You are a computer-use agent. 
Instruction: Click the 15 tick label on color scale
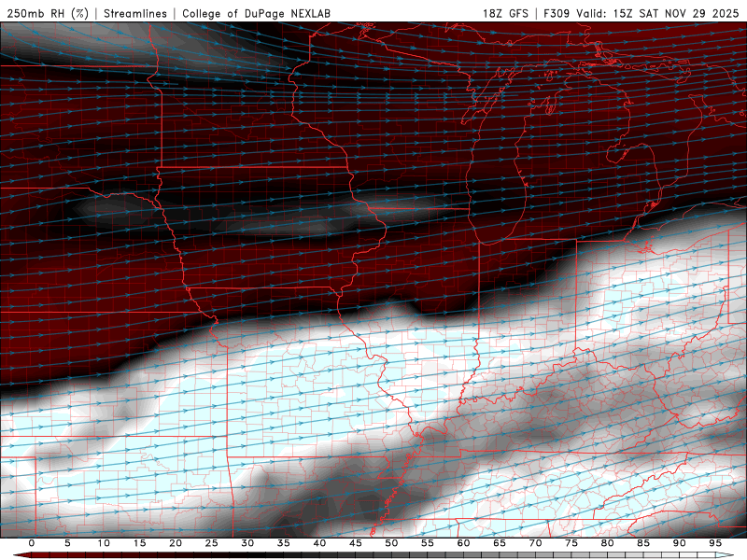[139, 543]
